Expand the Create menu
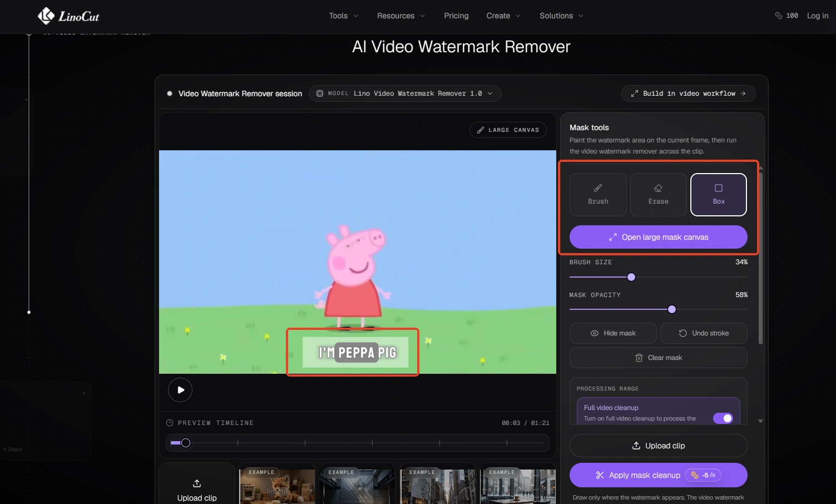Viewport: 836px width, 504px height. 503,16
